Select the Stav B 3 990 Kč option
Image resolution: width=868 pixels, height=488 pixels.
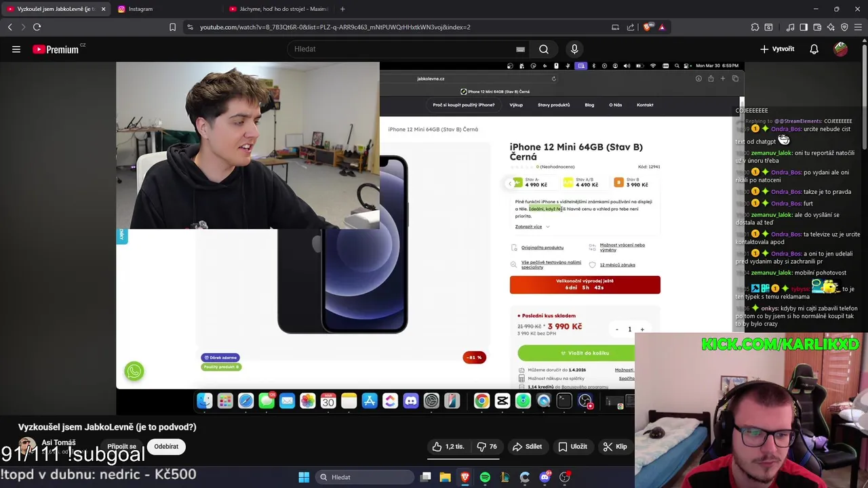click(x=631, y=182)
